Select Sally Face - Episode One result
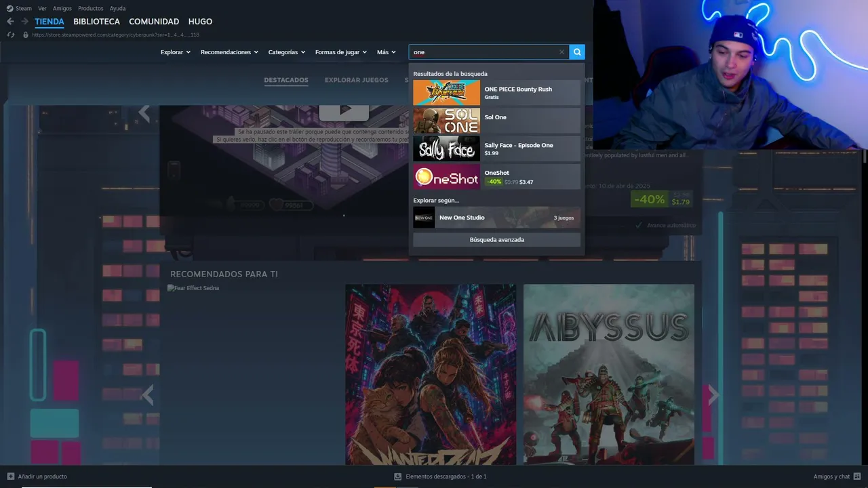Image resolution: width=868 pixels, height=488 pixels. [496, 148]
